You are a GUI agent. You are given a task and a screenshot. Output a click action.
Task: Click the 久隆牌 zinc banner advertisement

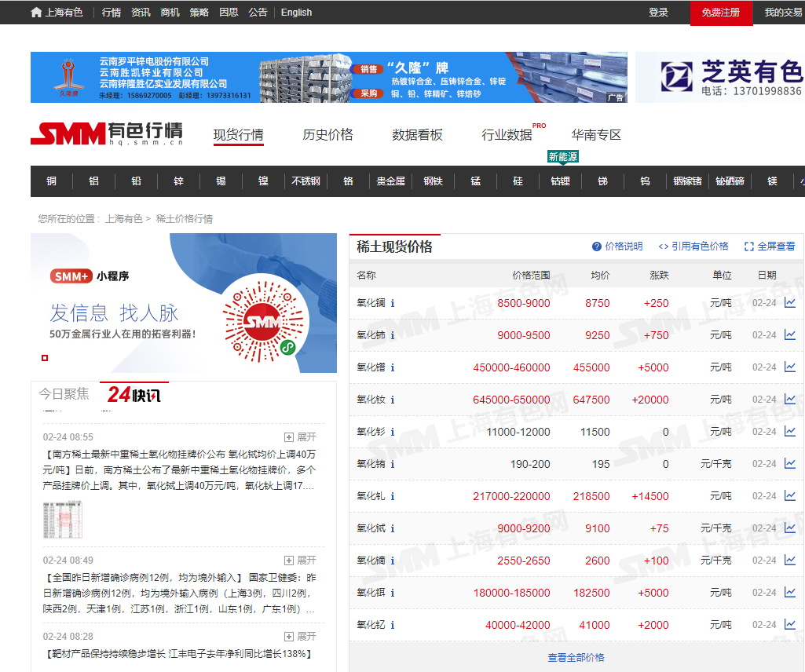point(328,77)
